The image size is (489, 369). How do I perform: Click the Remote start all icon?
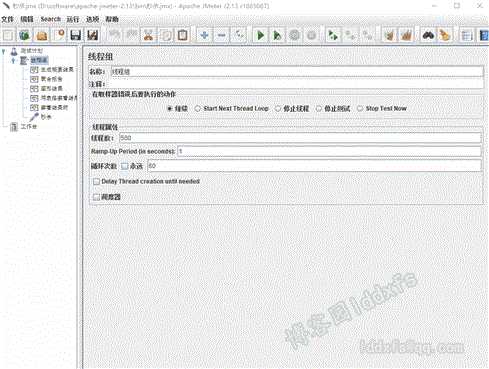[333, 35]
